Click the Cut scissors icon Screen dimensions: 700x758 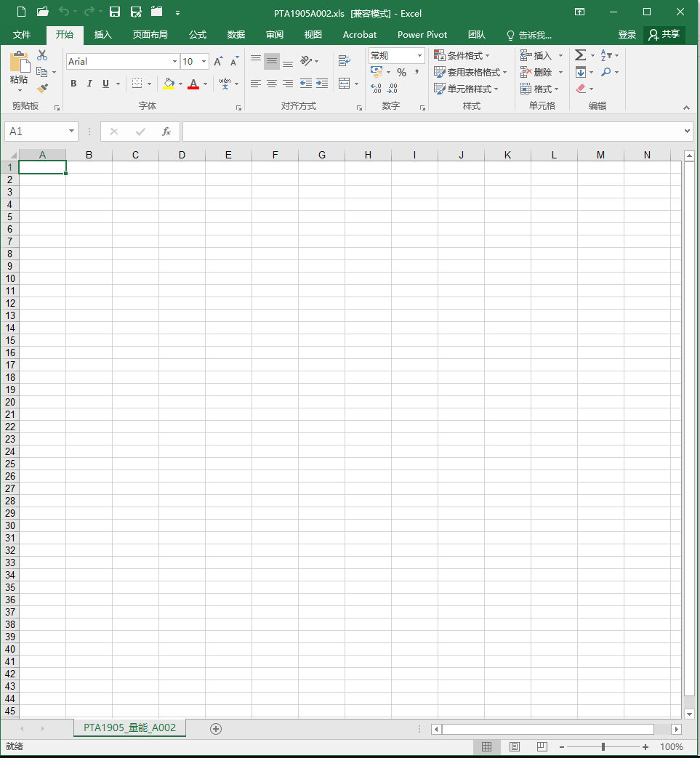point(42,55)
